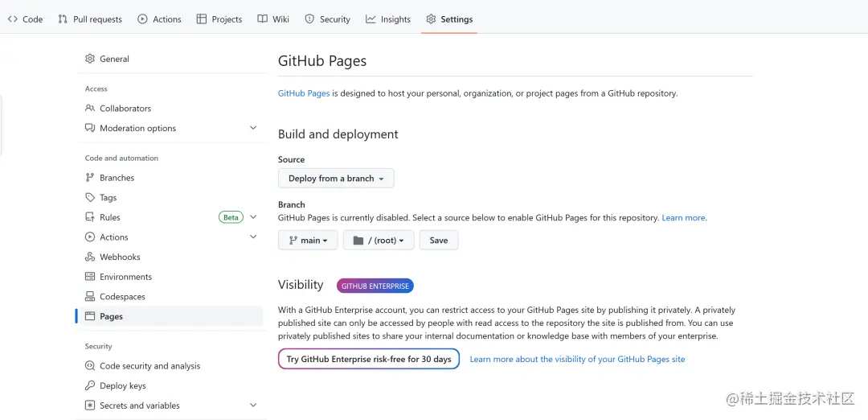Open the Projects tab
868x420 pixels.
pos(219,19)
